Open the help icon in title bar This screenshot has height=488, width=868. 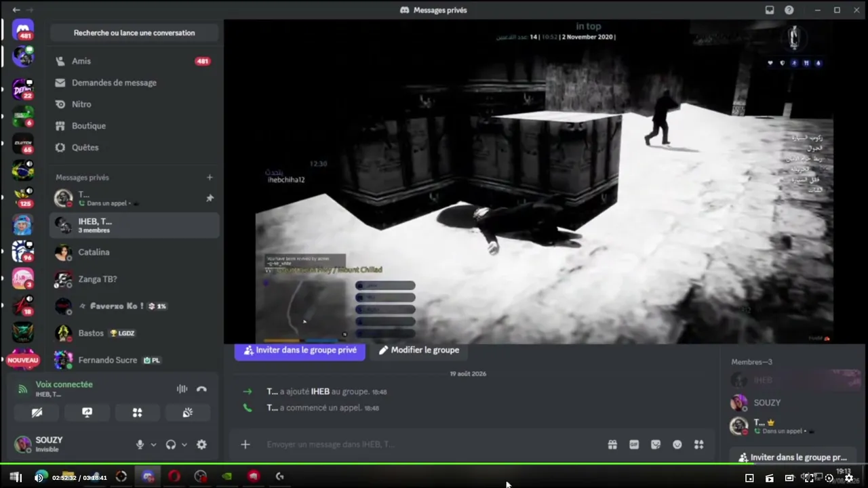point(789,10)
